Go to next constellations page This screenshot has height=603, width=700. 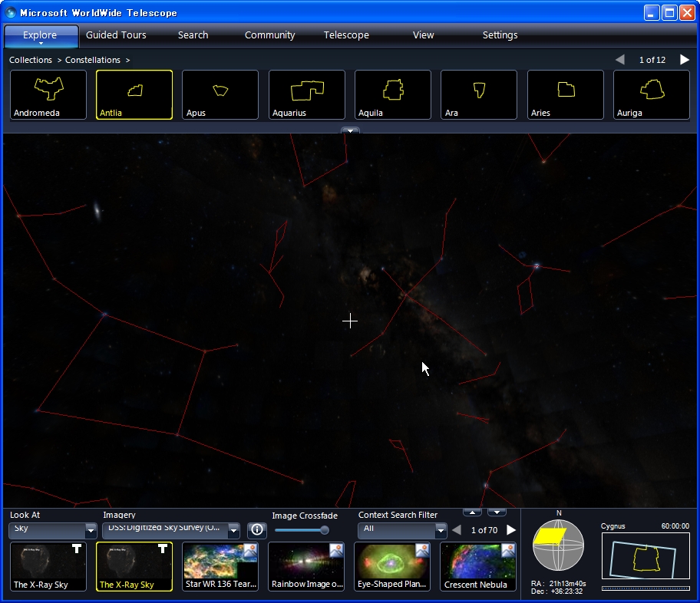(685, 59)
